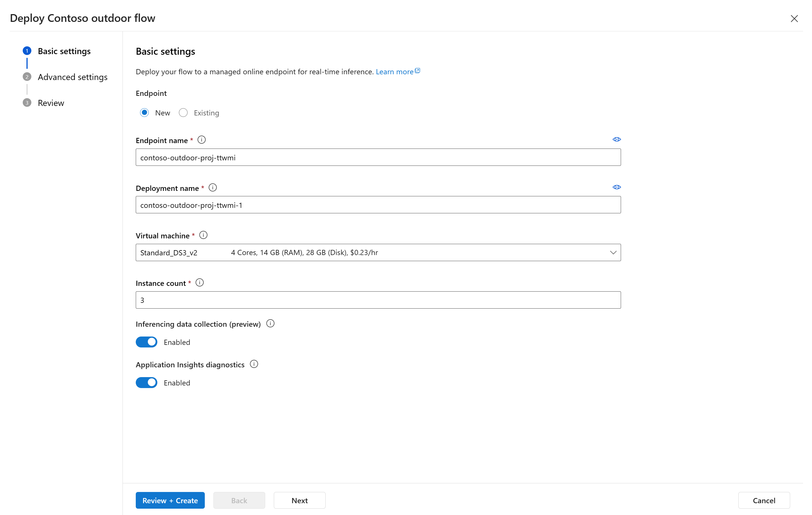Focus the Deployment name text field

point(378,205)
